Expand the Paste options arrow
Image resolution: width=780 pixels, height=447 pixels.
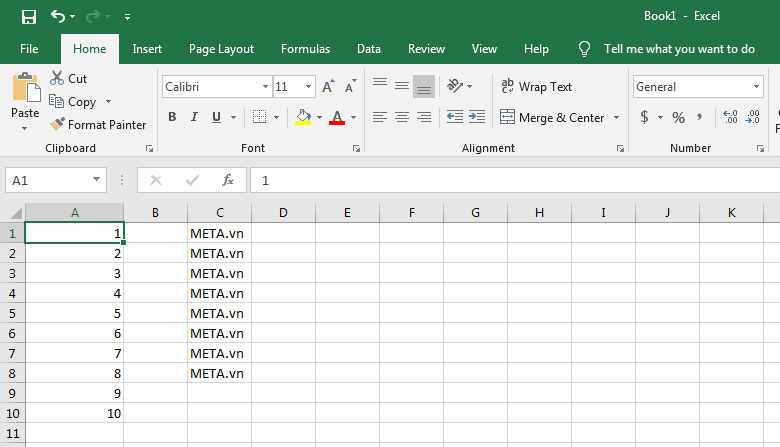pyautogui.click(x=24, y=129)
